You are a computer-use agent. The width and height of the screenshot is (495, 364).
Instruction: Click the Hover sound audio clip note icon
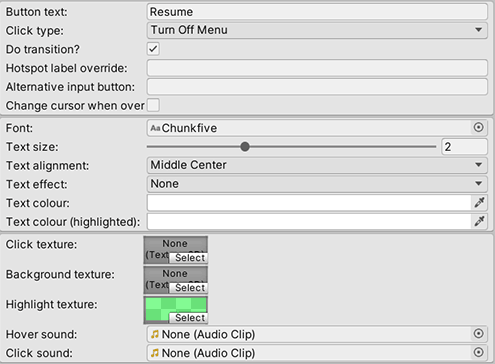[x=155, y=334]
